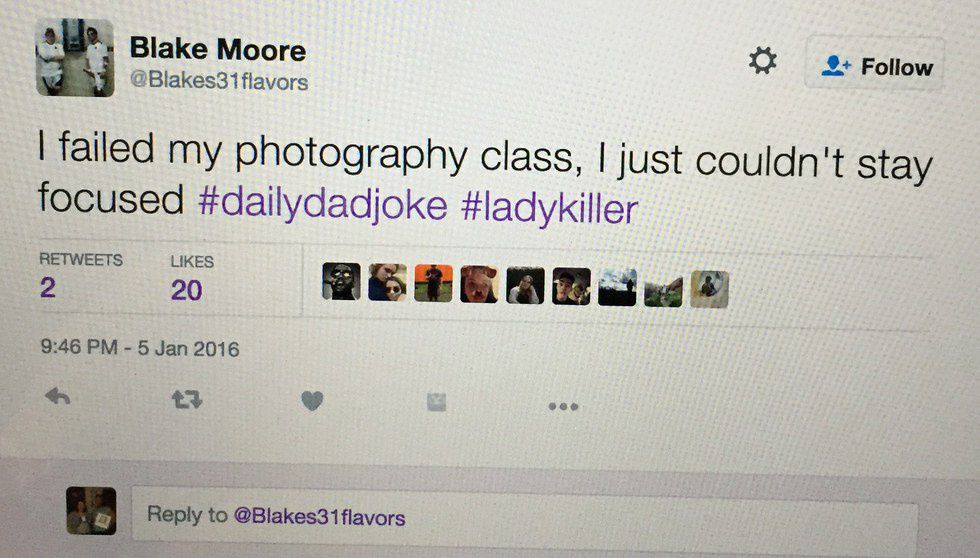Open the 9:46 PM - 5 Jan 2016 timestamp
The image size is (980, 558).
coord(140,347)
